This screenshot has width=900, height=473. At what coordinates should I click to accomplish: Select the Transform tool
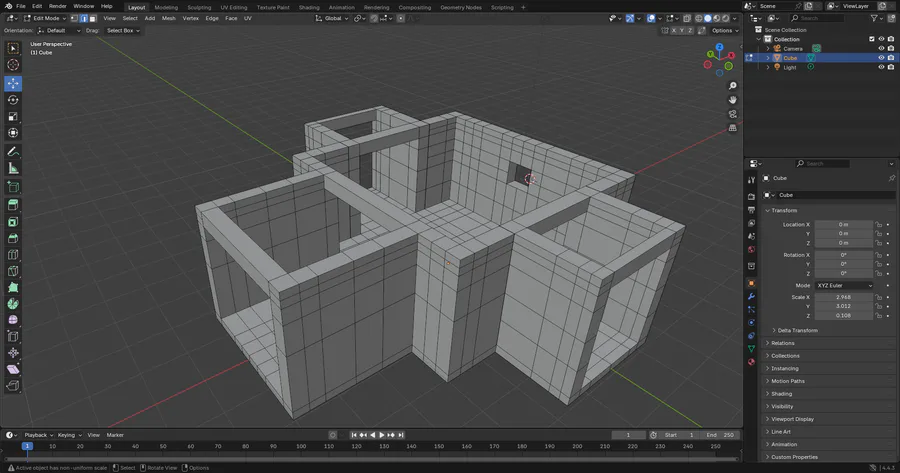coord(13,133)
